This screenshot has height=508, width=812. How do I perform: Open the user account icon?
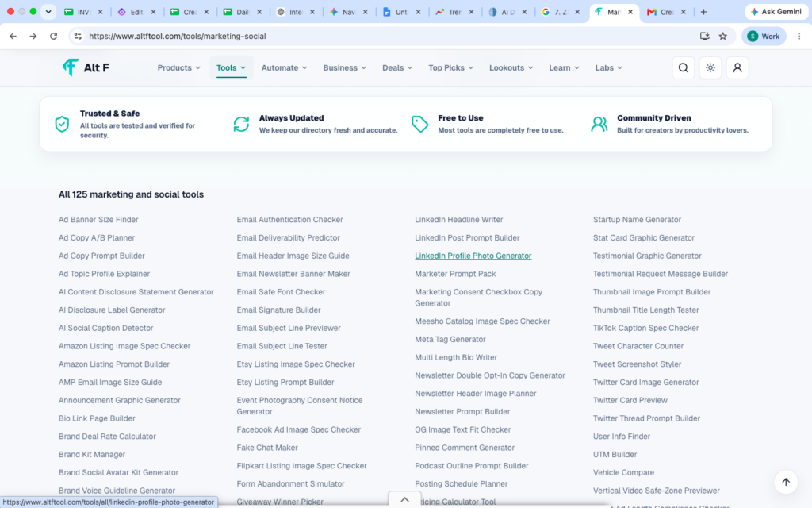click(737, 68)
